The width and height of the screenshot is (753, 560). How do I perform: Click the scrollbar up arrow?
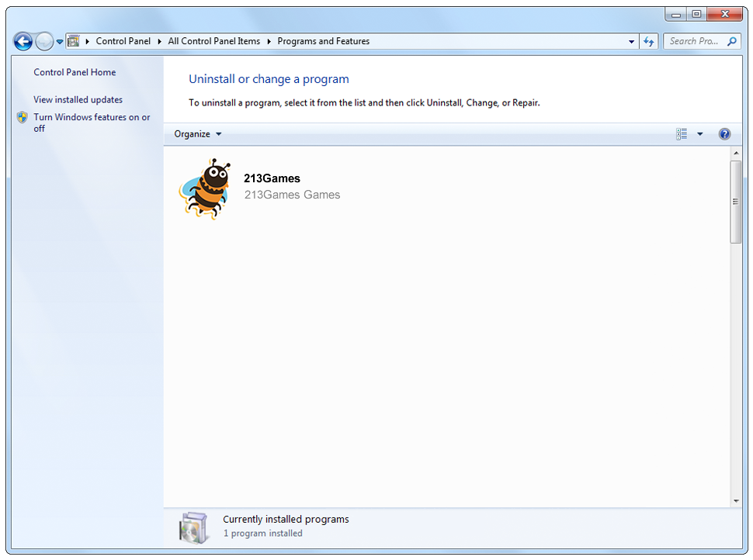point(736,153)
